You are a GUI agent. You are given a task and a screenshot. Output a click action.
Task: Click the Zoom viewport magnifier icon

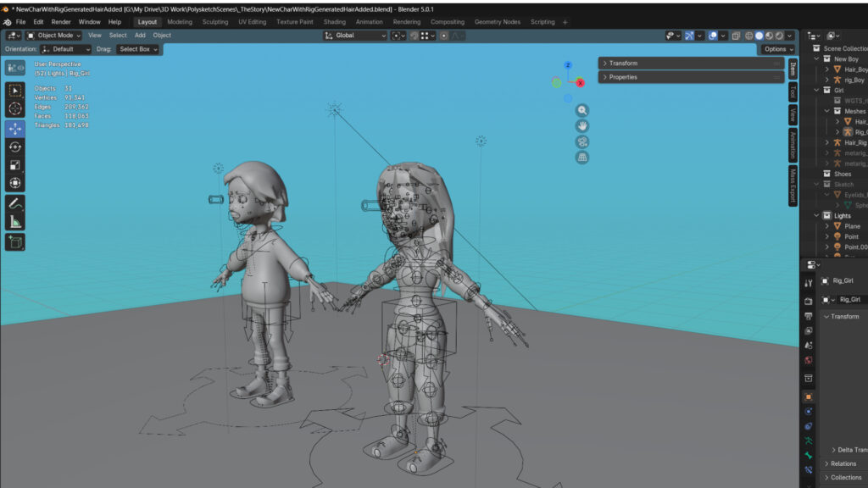pos(582,110)
